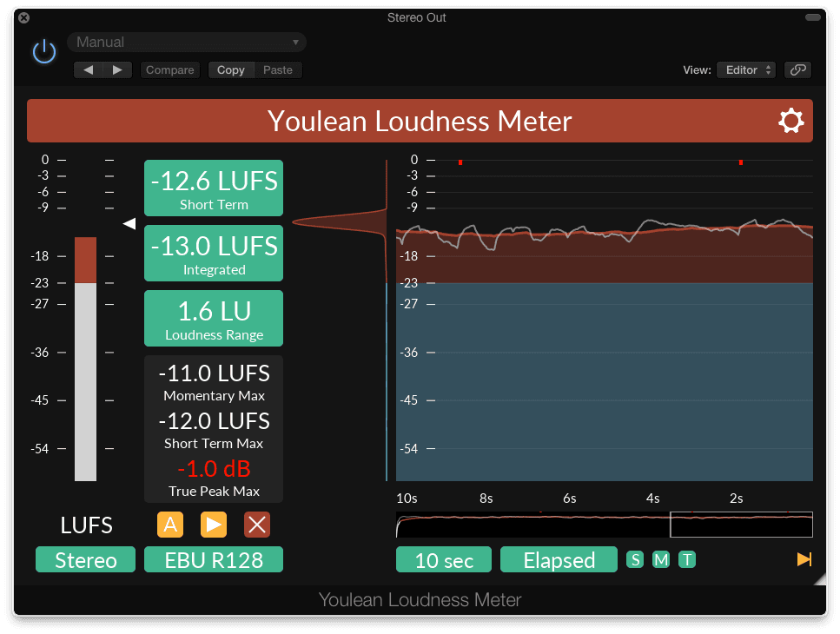The height and width of the screenshot is (634, 840).
Task: Click the Paste button
Action: (x=277, y=69)
